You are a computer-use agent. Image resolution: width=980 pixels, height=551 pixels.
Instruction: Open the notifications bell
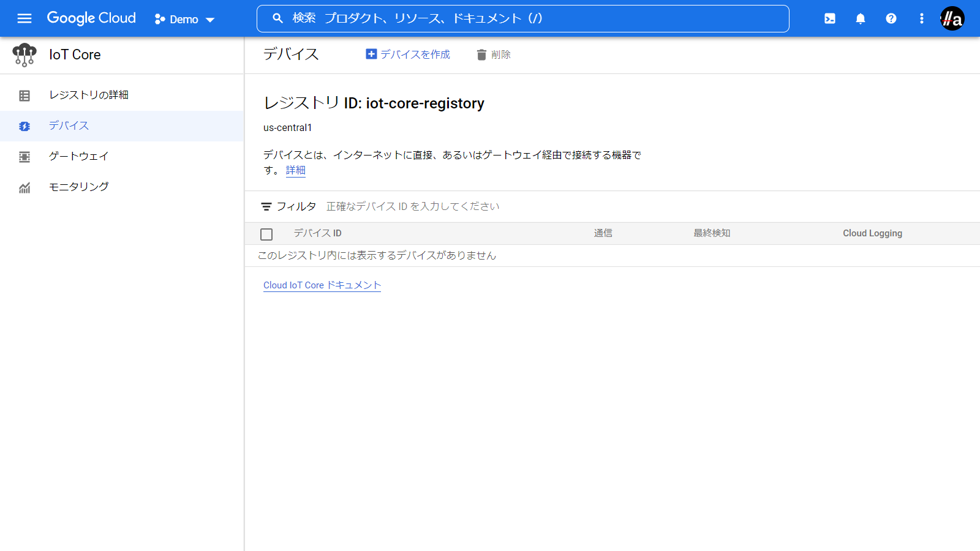[861, 18]
